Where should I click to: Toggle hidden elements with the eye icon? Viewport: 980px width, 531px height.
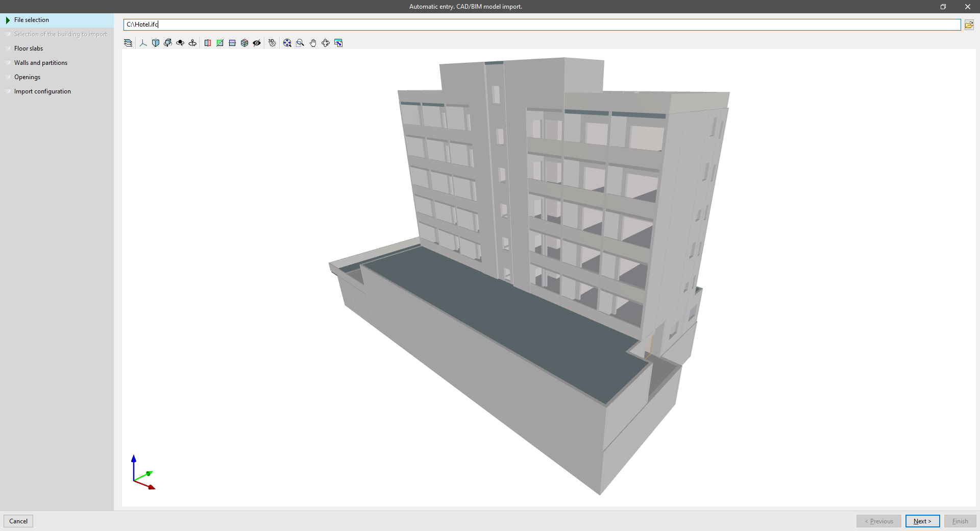(x=257, y=43)
